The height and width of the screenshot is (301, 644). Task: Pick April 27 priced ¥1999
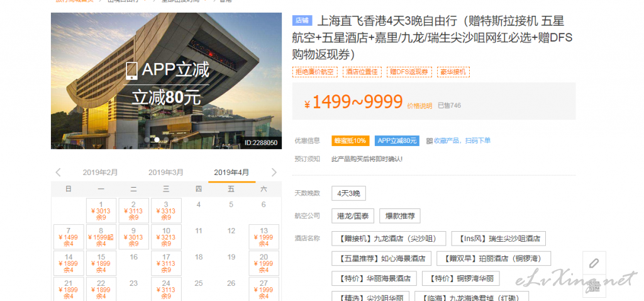264,289
